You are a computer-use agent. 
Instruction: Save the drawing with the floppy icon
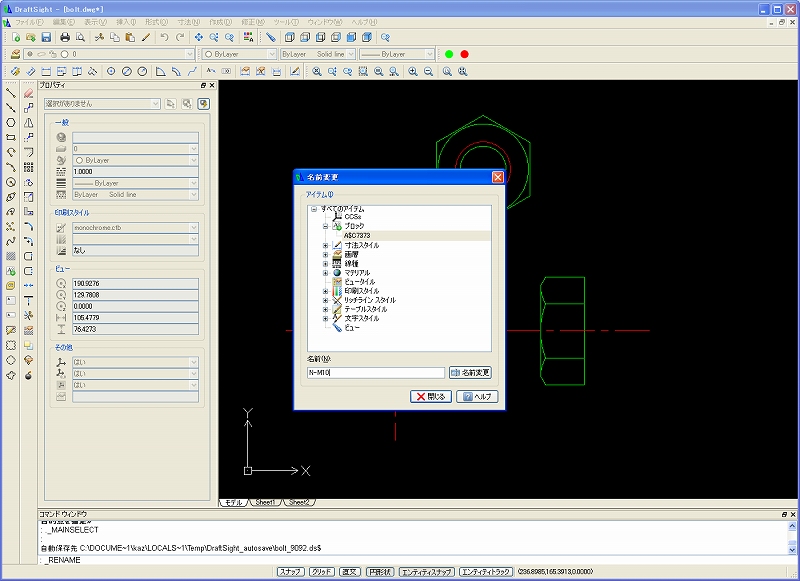(46, 37)
